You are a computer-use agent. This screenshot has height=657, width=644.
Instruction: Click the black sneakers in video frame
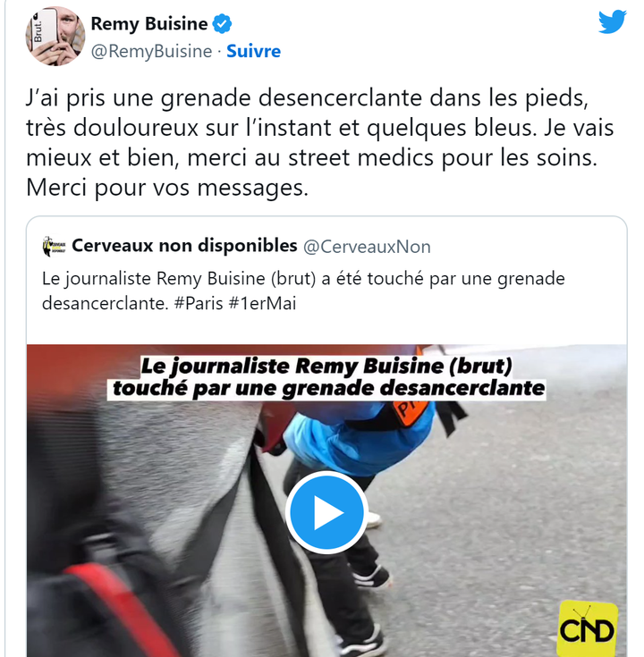point(370,577)
